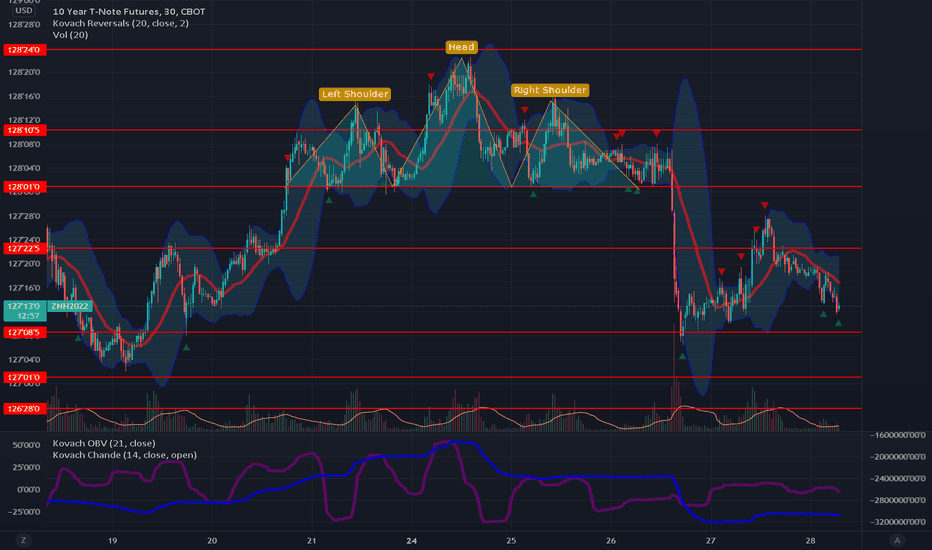The height and width of the screenshot is (550, 932).
Task: Click the USD currency button
Action: 24,10
